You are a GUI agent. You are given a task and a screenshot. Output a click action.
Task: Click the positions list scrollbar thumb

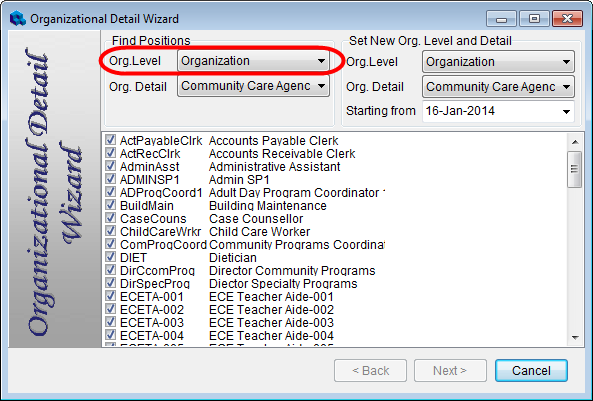(x=575, y=169)
